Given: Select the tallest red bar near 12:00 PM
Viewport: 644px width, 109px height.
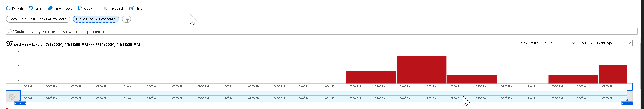Looking at the screenshot, I should click(421, 70).
